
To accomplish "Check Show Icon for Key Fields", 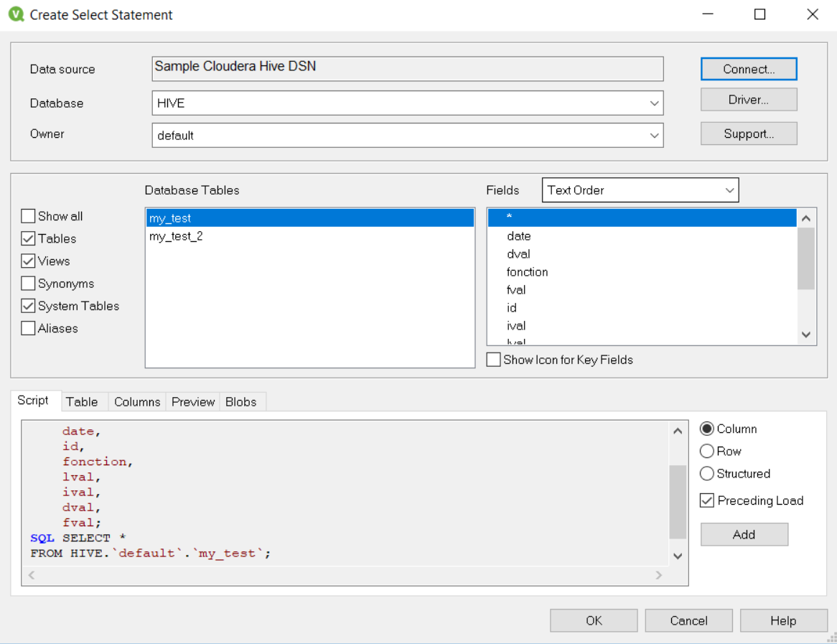I will [x=494, y=360].
